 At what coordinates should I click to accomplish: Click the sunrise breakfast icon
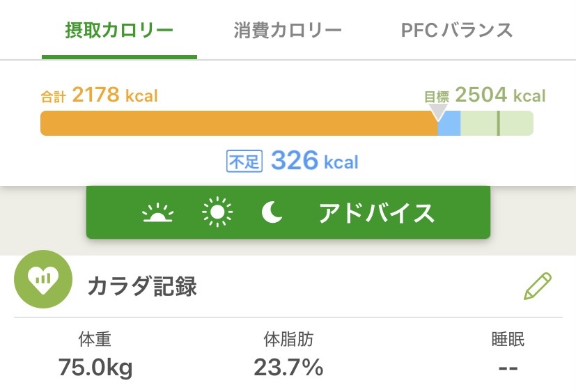[x=158, y=214]
